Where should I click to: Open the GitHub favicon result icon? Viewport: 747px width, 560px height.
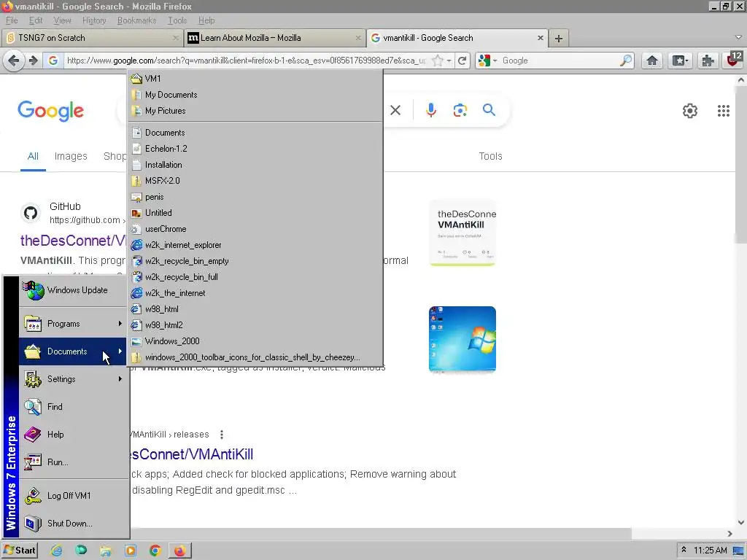(x=31, y=213)
